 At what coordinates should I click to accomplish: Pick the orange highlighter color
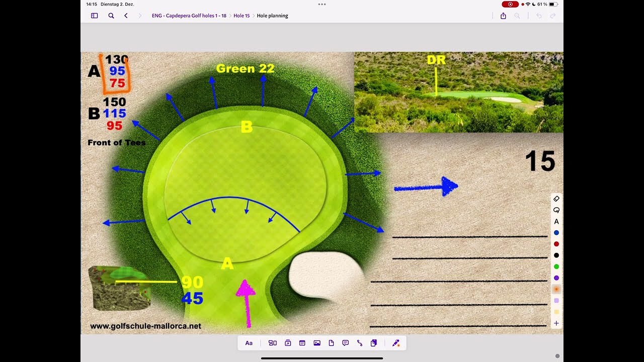click(x=556, y=289)
